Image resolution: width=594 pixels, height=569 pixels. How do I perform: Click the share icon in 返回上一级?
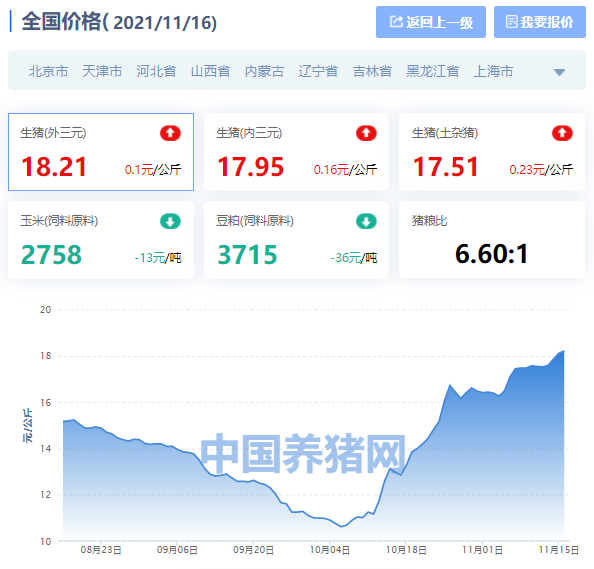pyautogui.click(x=396, y=22)
